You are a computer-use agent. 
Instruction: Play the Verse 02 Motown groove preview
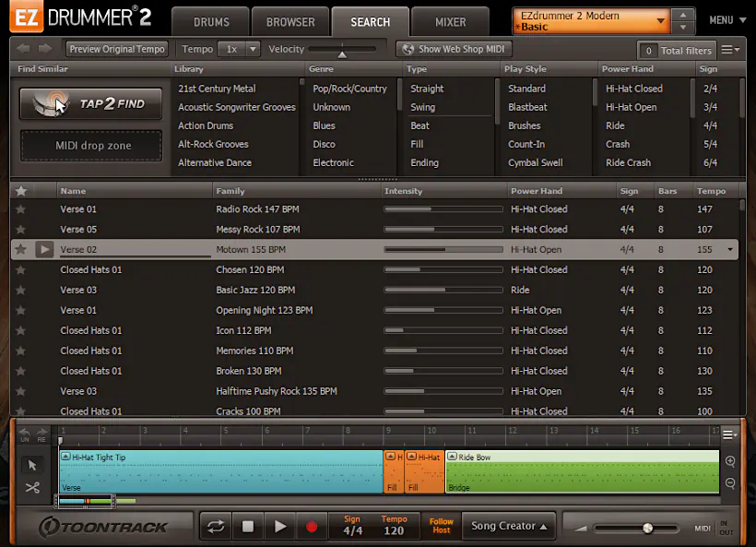click(44, 249)
